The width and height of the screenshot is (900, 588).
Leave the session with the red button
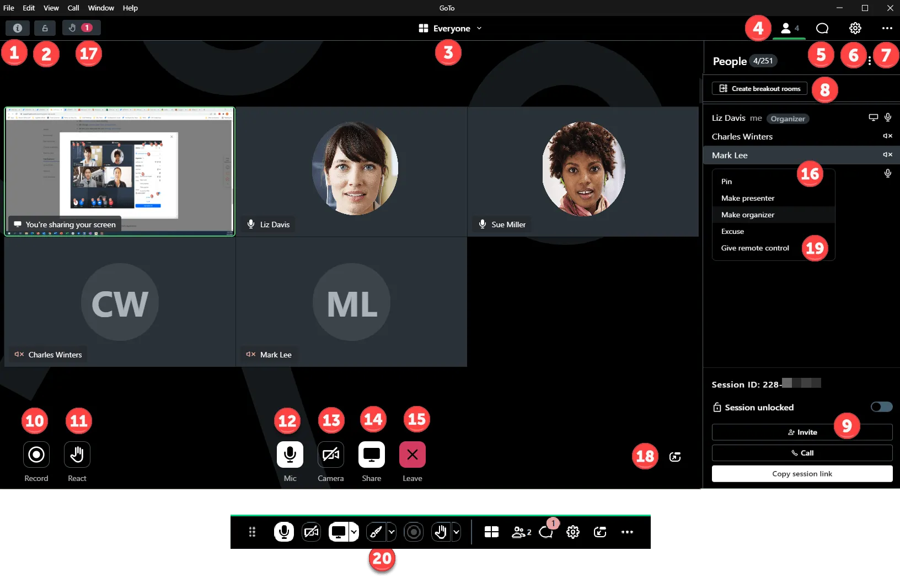(x=413, y=455)
